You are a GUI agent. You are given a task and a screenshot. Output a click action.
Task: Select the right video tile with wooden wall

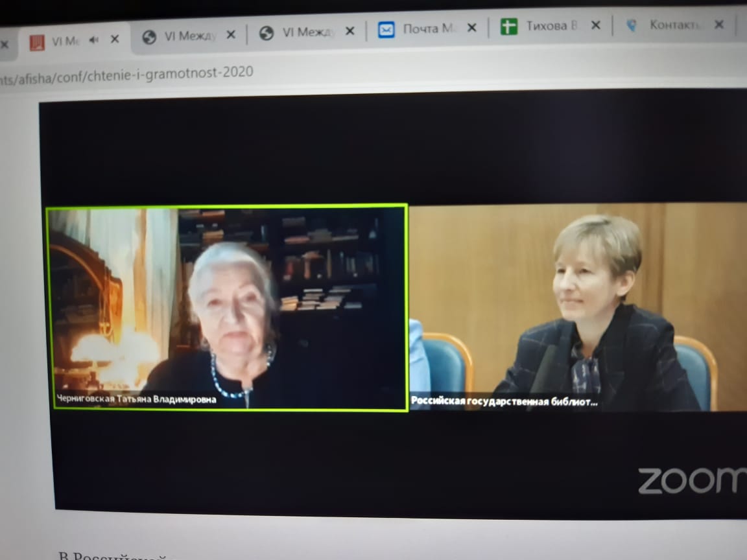(577, 305)
